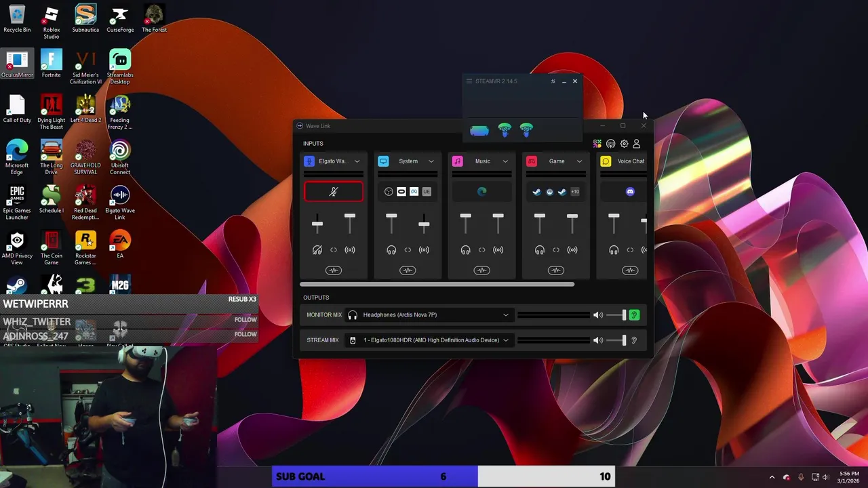This screenshot has height=488, width=868.
Task: Click the +10 more apps badge in Game channel
Action: coord(575,192)
